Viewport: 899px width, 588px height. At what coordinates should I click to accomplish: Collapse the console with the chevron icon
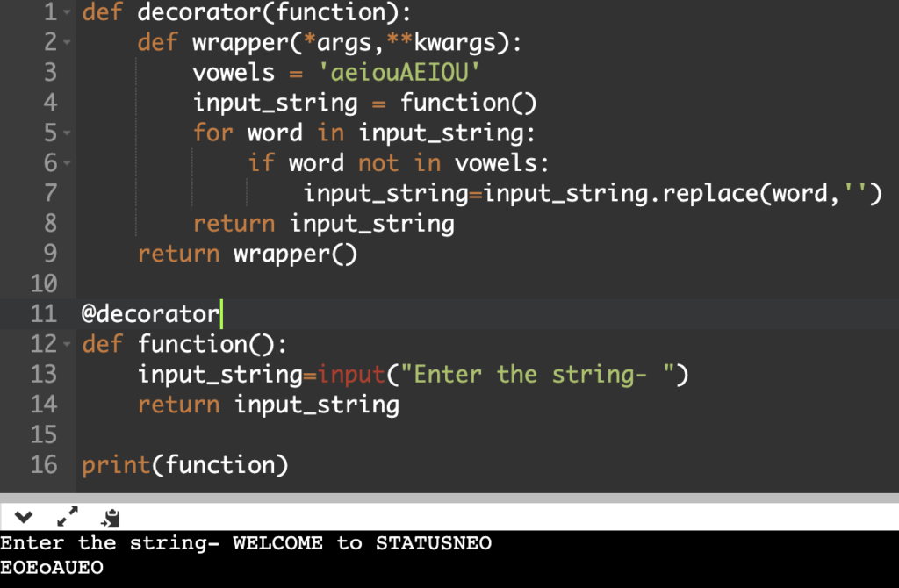pyautogui.click(x=23, y=517)
